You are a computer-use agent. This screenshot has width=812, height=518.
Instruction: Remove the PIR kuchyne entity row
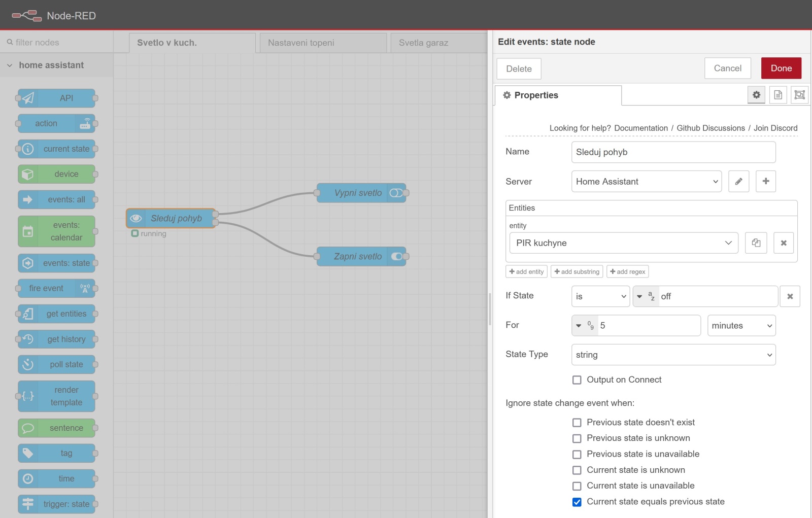[783, 243]
